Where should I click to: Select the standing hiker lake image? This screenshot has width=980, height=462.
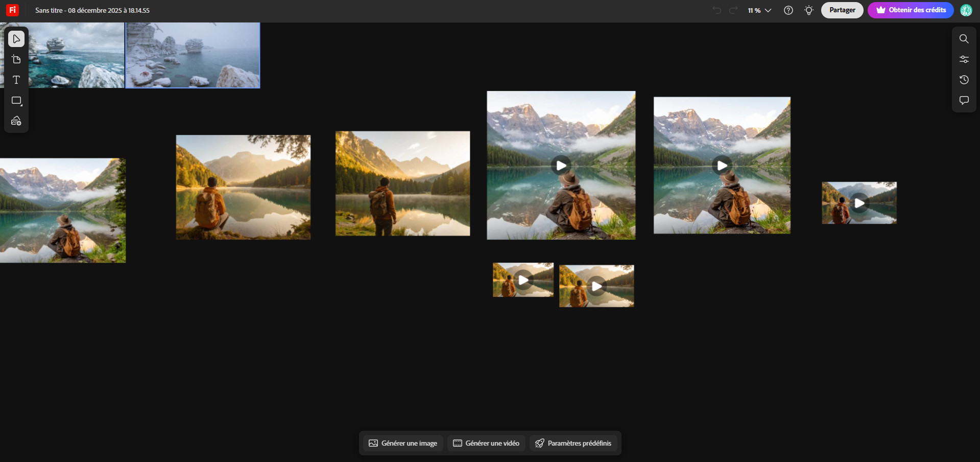point(402,183)
